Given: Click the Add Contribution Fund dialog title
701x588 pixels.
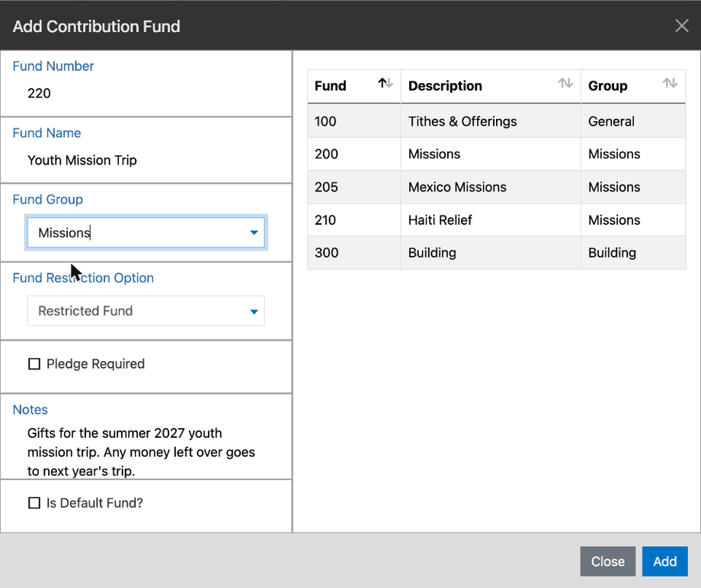Looking at the screenshot, I should [97, 27].
